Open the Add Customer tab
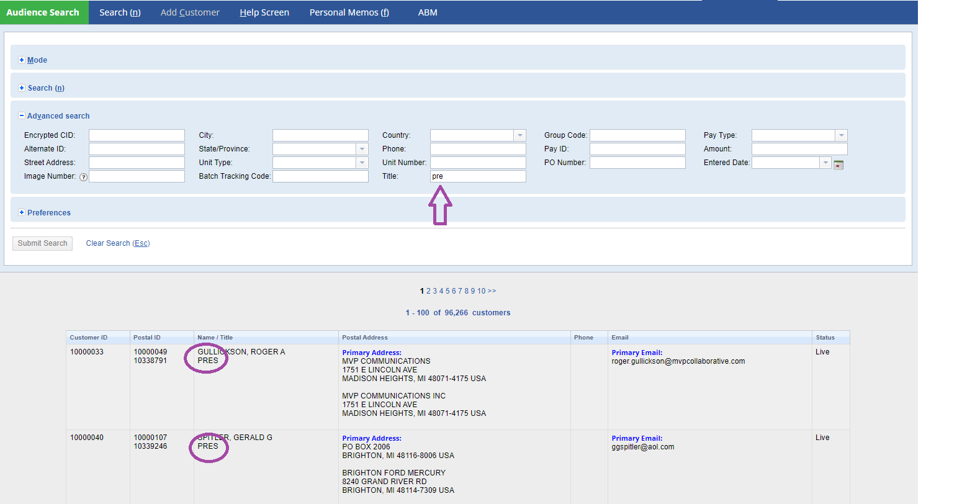Viewport: 980px width, 504px height. point(190,12)
